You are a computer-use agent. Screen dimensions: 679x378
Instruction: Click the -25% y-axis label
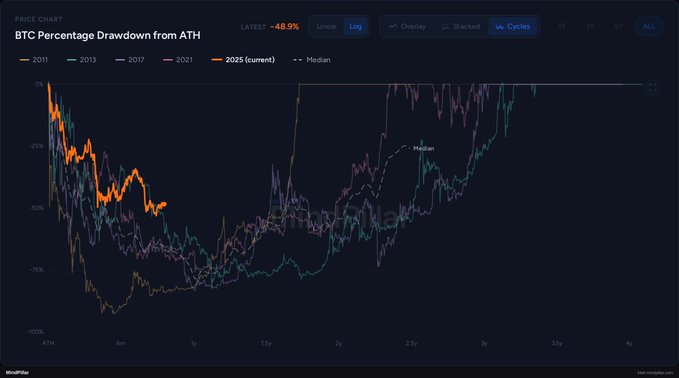(x=37, y=146)
